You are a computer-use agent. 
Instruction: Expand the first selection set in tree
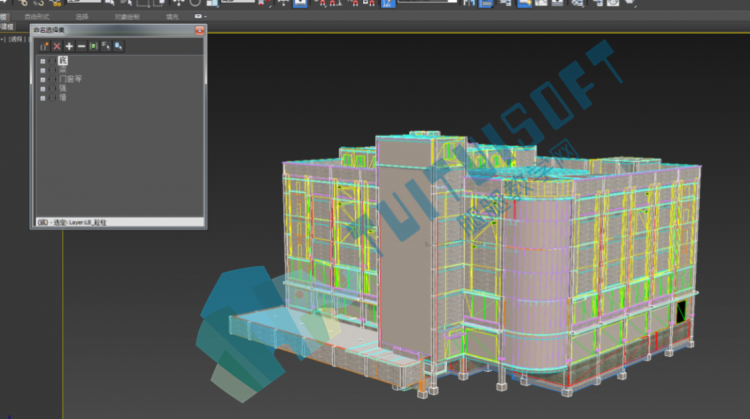click(43, 61)
